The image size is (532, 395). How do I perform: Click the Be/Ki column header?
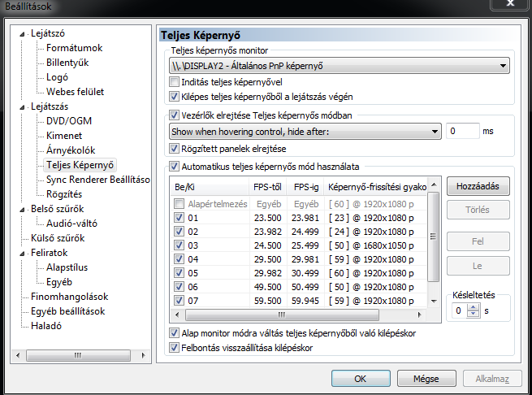(210, 187)
